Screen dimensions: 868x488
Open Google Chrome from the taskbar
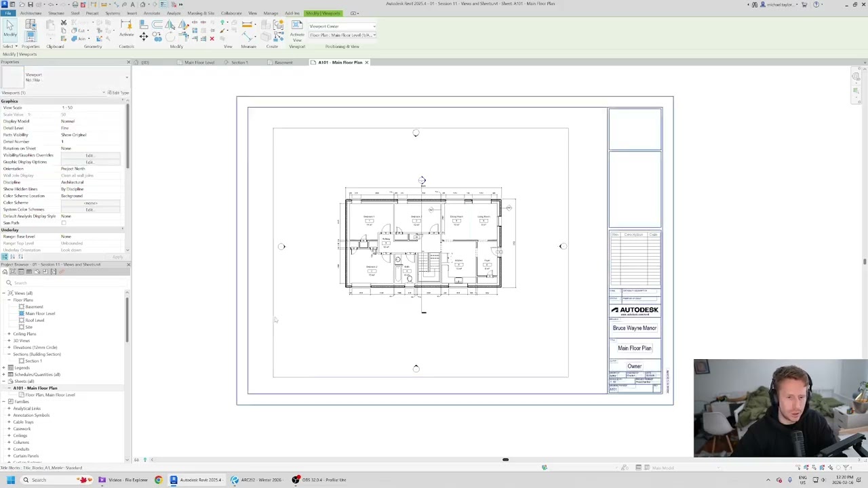[x=158, y=480]
